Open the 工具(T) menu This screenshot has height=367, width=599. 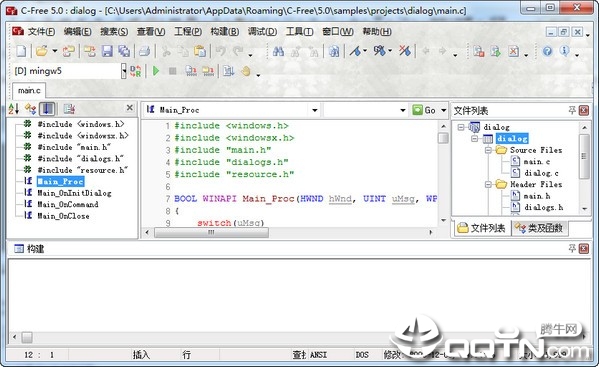click(x=300, y=31)
